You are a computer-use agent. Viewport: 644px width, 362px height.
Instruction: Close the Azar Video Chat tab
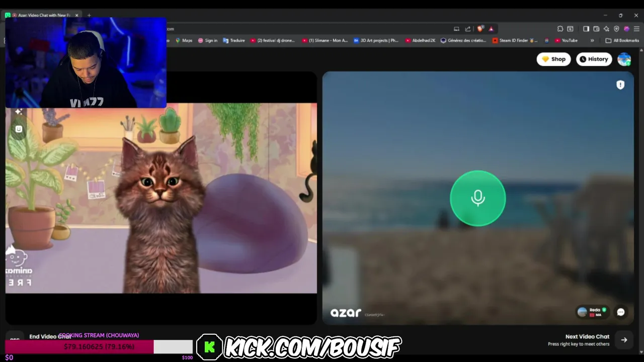[x=76, y=15]
